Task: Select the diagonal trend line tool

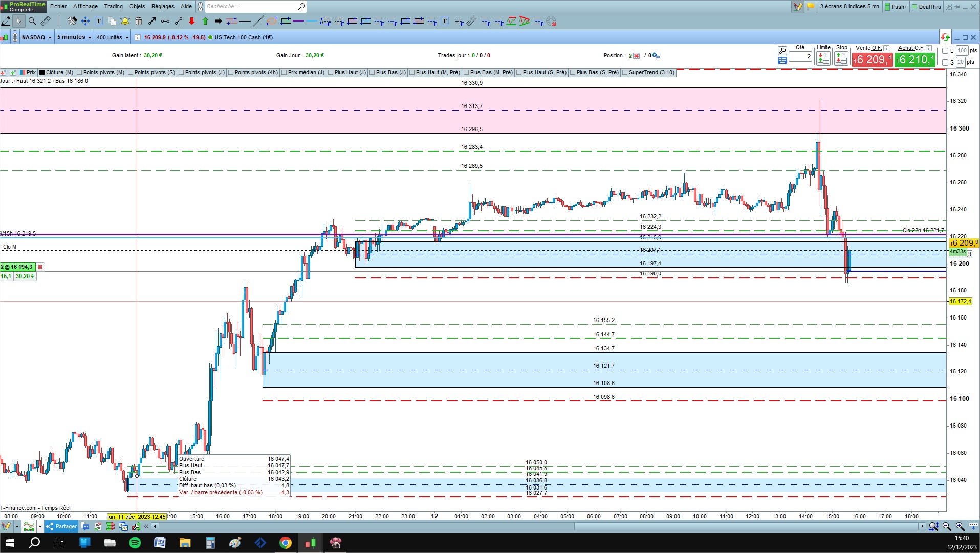Action: (x=258, y=21)
